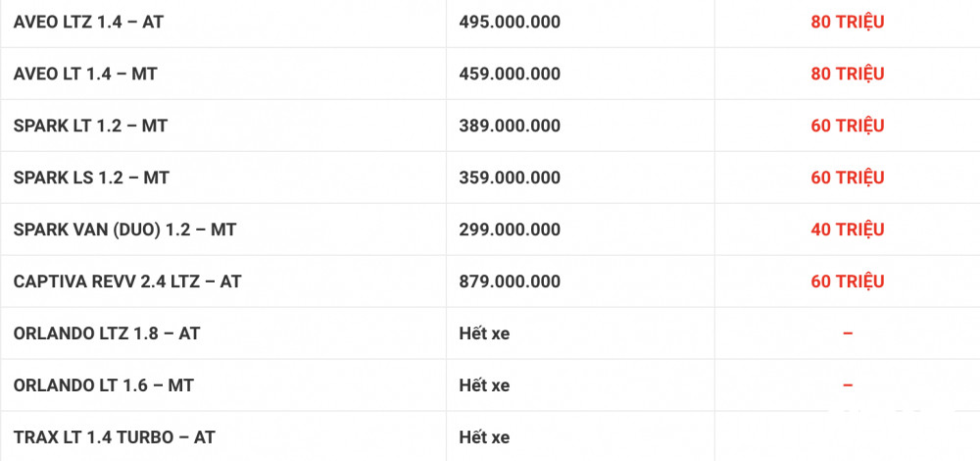Select the 879.000.000 CAPTIVA price

[x=510, y=282]
